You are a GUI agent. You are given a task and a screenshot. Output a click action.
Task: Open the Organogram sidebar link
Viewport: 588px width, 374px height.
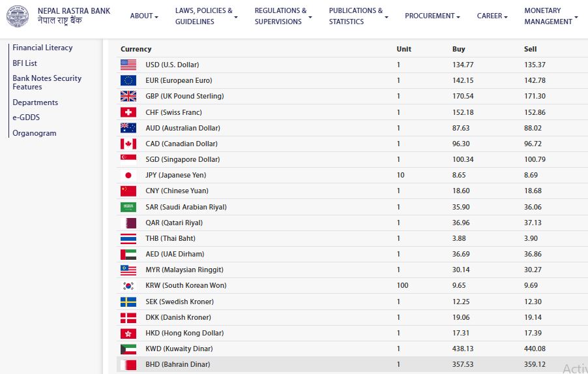pyautogui.click(x=35, y=133)
